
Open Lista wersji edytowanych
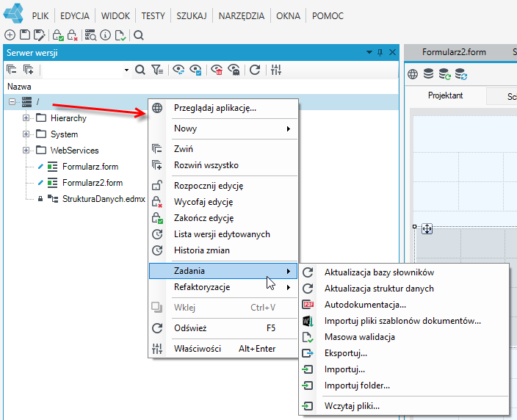[x=223, y=234]
